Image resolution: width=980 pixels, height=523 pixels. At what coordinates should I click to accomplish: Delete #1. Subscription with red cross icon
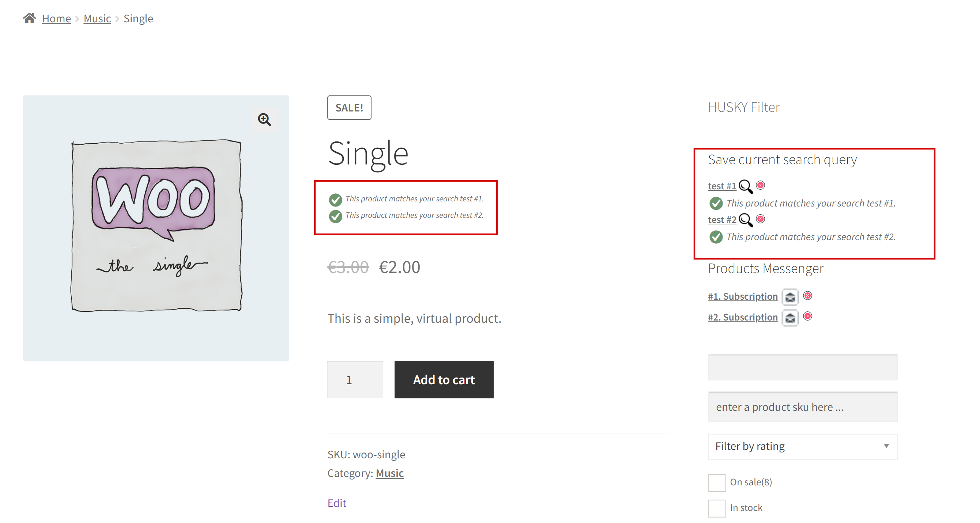(807, 296)
